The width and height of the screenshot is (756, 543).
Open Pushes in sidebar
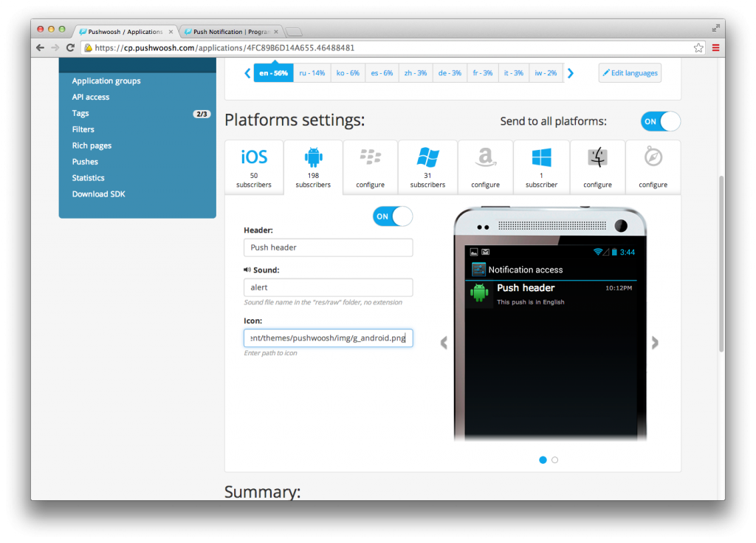[x=85, y=162]
